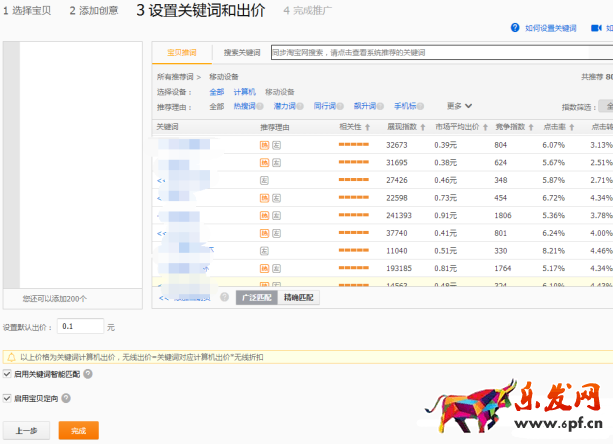Click orange 完成 button
This screenshot has height=444, width=613.
pos(78,430)
